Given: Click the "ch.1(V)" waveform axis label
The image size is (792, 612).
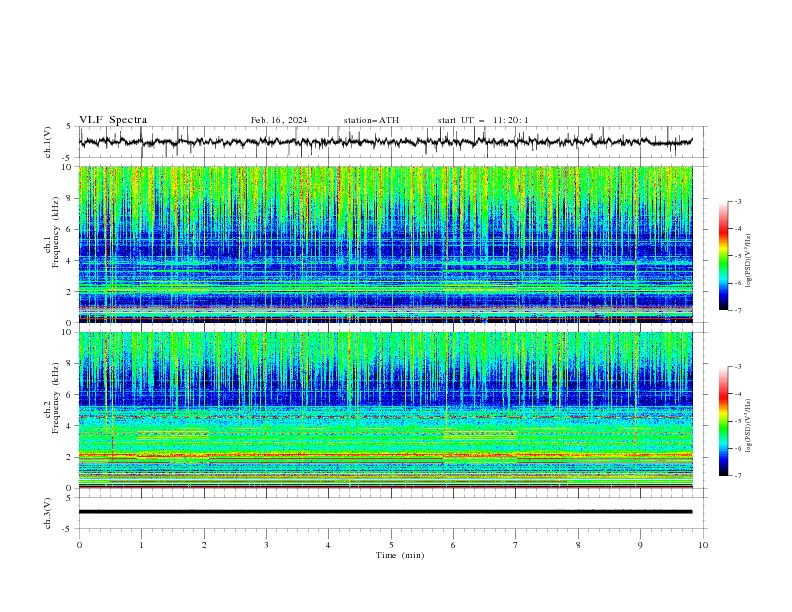Looking at the screenshot, I should [x=48, y=142].
